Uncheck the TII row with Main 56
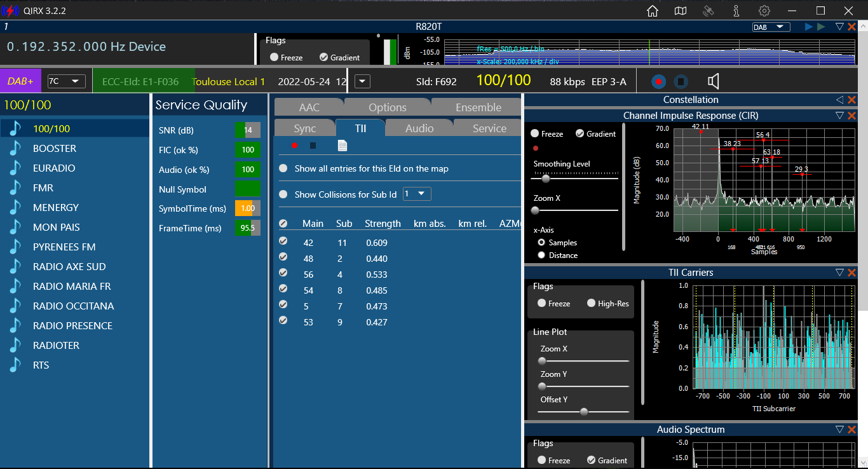868x469 pixels. [x=283, y=273]
